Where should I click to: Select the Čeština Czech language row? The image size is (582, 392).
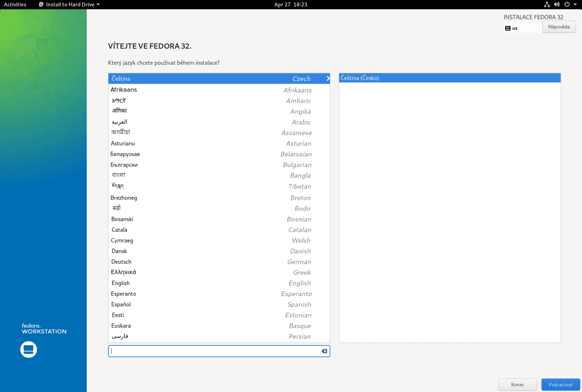pos(219,79)
